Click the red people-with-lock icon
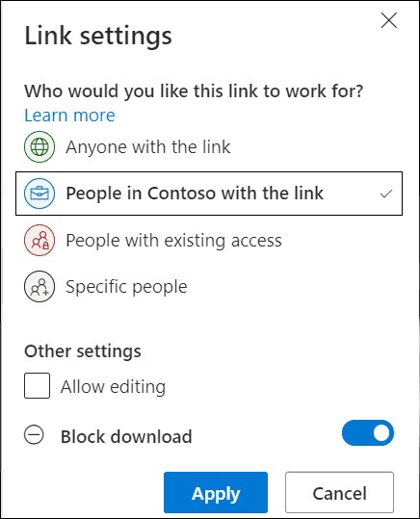The height and width of the screenshot is (519, 420). [39, 240]
